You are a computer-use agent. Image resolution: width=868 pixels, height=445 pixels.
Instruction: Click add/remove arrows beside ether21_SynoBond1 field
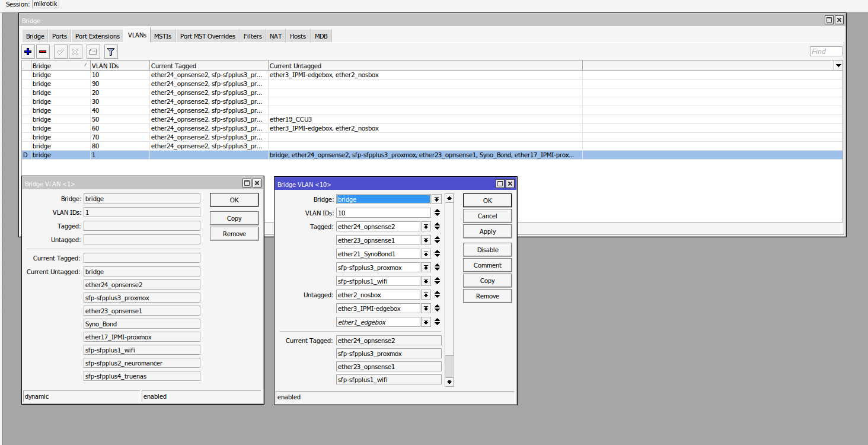(437, 254)
